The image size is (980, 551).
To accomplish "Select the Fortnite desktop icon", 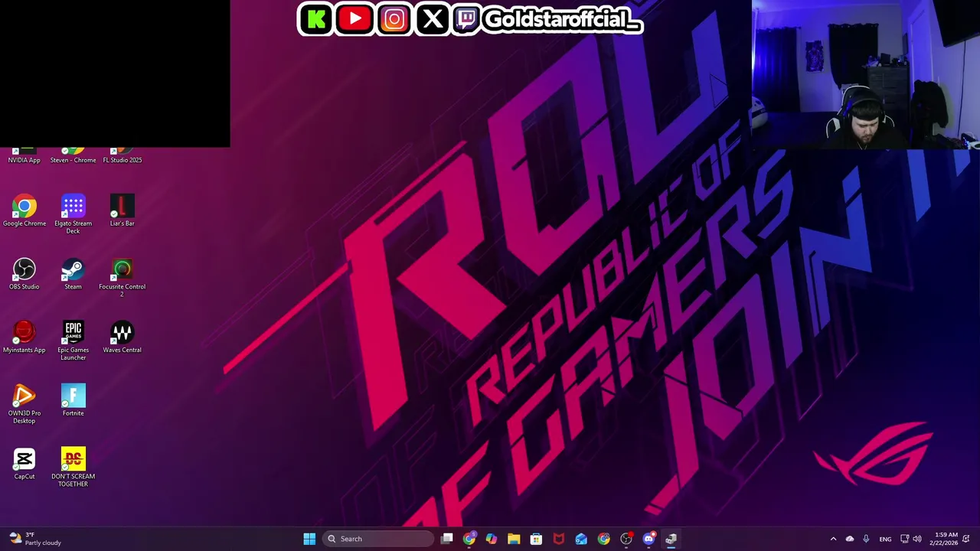I will (73, 400).
